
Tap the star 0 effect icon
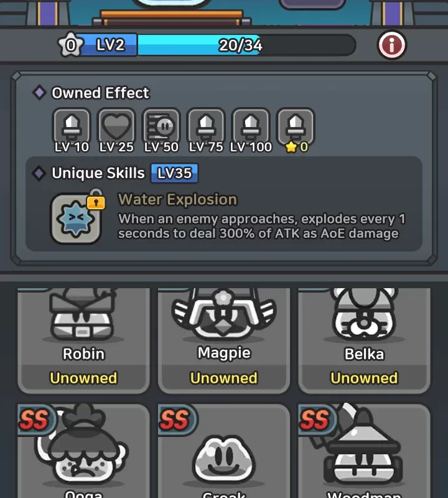tap(296, 127)
